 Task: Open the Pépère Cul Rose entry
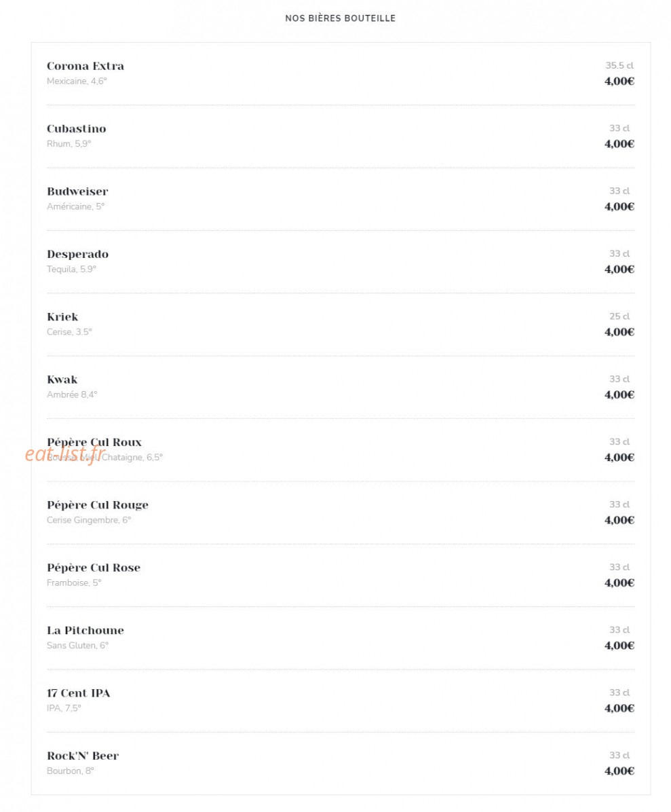pyautogui.click(x=94, y=568)
